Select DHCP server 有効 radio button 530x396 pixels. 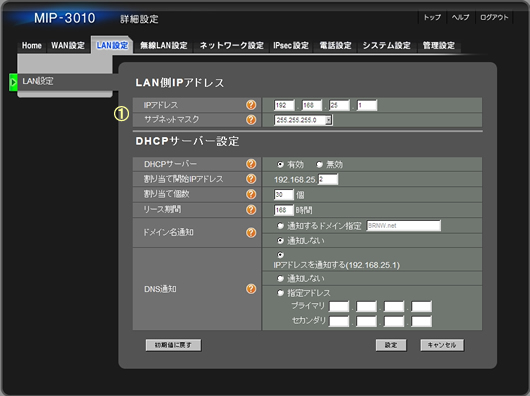tap(280, 165)
